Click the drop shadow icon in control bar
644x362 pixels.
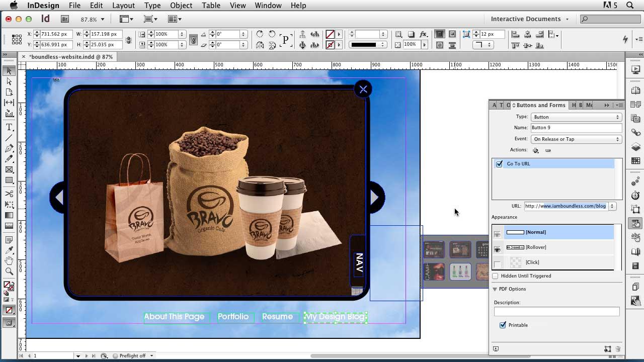point(411,34)
